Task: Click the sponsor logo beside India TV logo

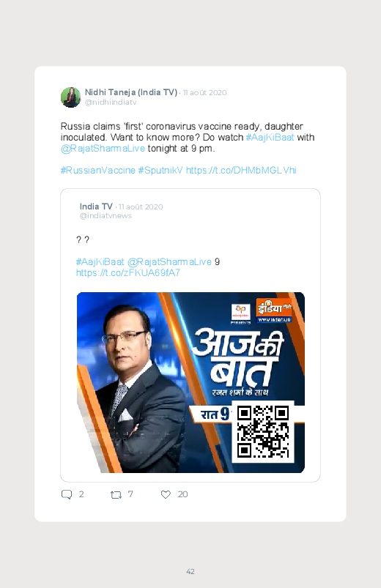Action: (240, 313)
